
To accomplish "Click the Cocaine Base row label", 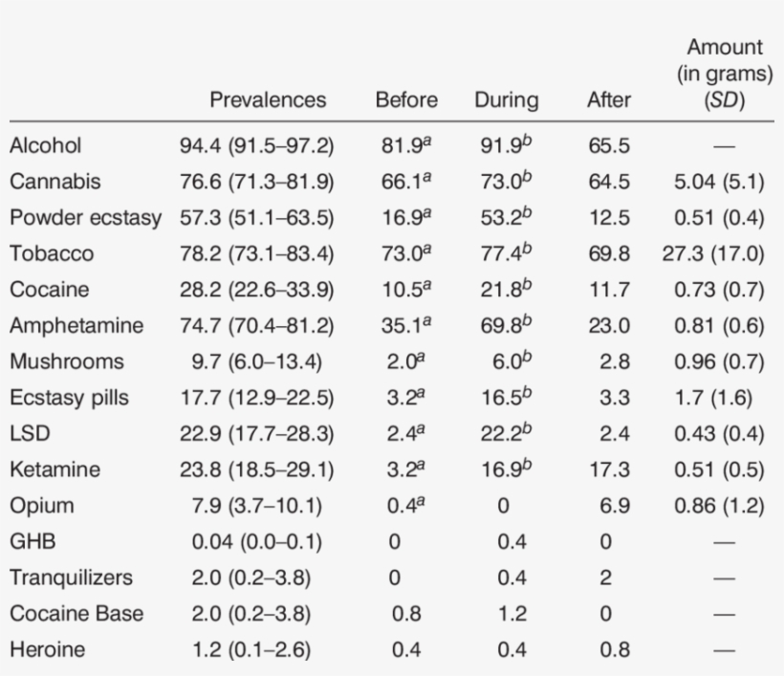I will (76, 614).
